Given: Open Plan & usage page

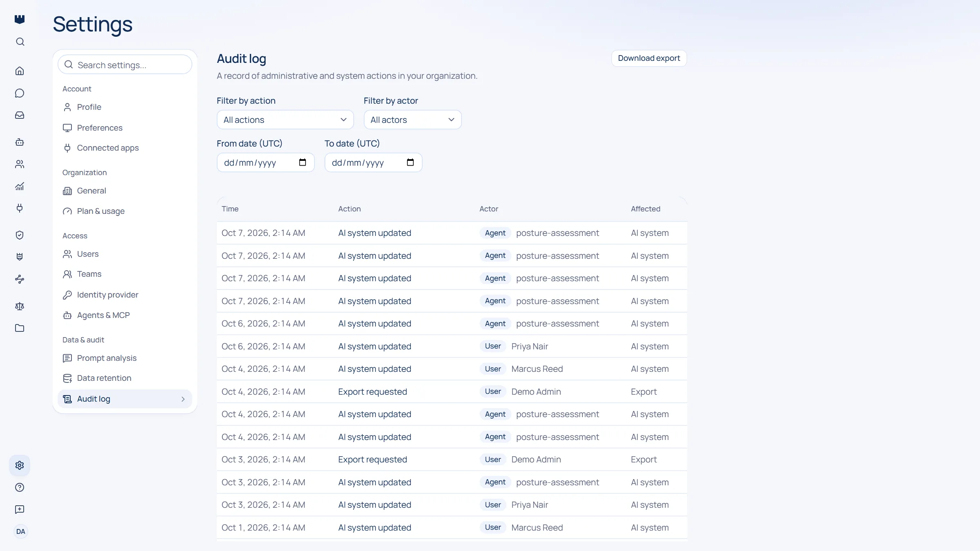Looking at the screenshot, I should pos(125,211).
